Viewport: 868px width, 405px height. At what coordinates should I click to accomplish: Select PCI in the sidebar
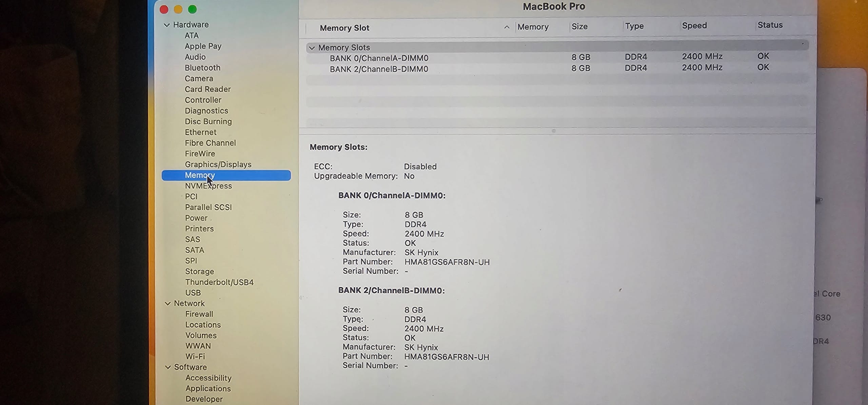(191, 197)
